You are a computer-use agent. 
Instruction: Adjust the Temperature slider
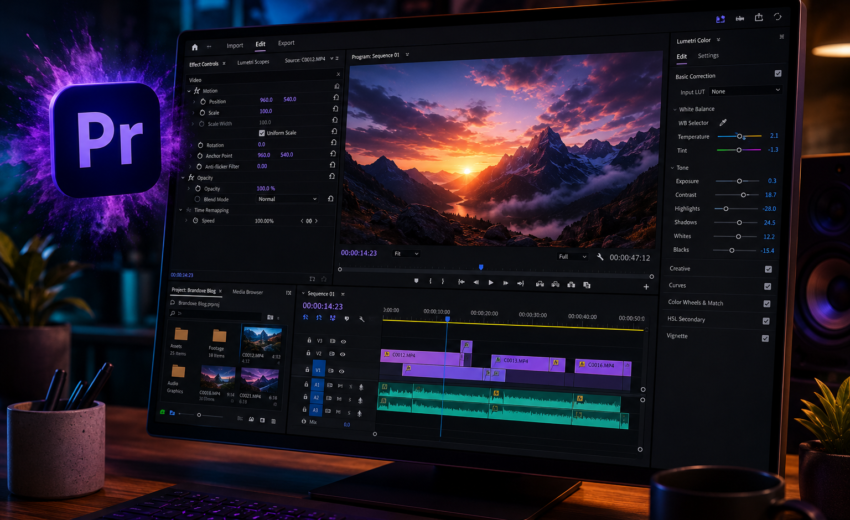click(x=739, y=136)
